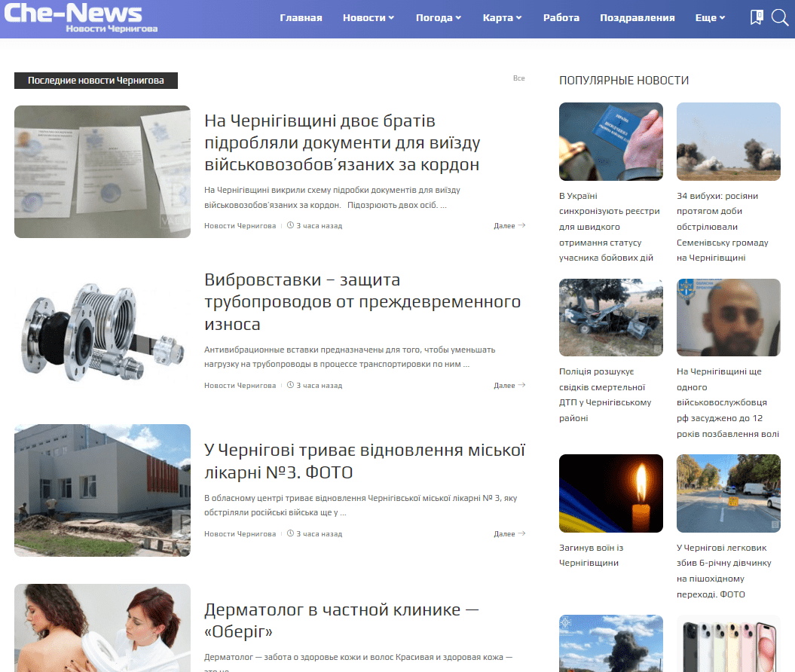The image size is (795, 672).
Task: Click excerpt starting Антивибрационные вставки предназначены
Action: pos(350,357)
